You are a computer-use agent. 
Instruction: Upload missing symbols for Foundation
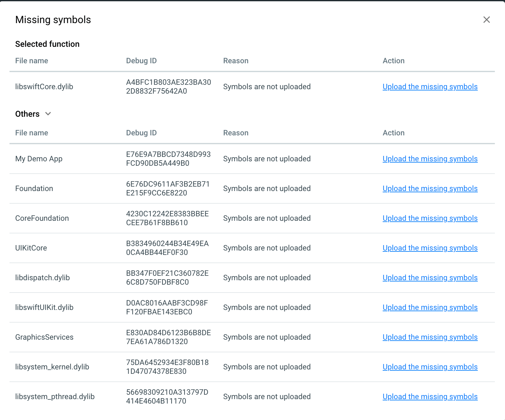[430, 188]
